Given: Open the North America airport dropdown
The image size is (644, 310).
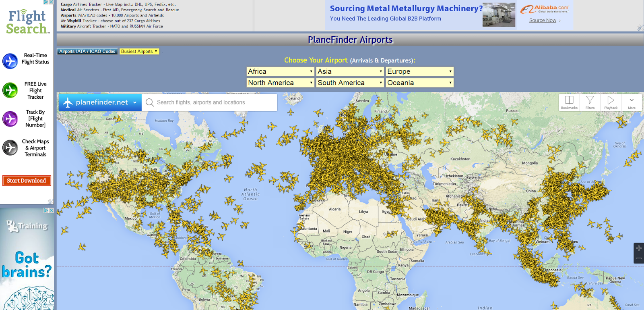Looking at the screenshot, I should (x=280, y=83).
